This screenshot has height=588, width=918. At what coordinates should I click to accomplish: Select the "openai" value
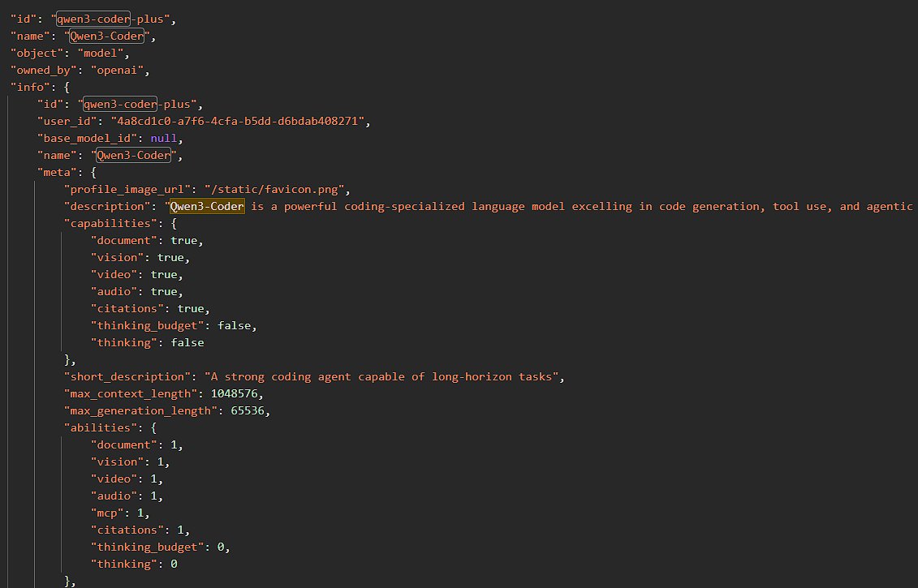pos(117,71)
